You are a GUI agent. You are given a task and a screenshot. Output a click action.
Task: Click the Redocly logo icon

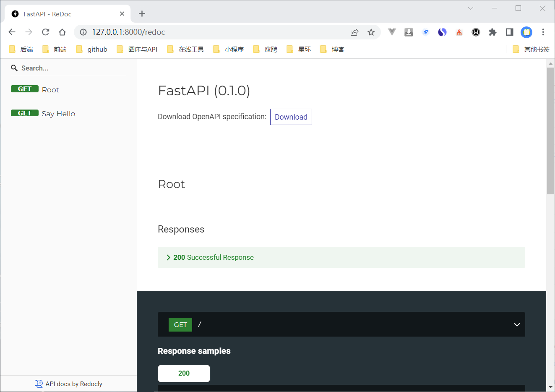click(39, 384)
